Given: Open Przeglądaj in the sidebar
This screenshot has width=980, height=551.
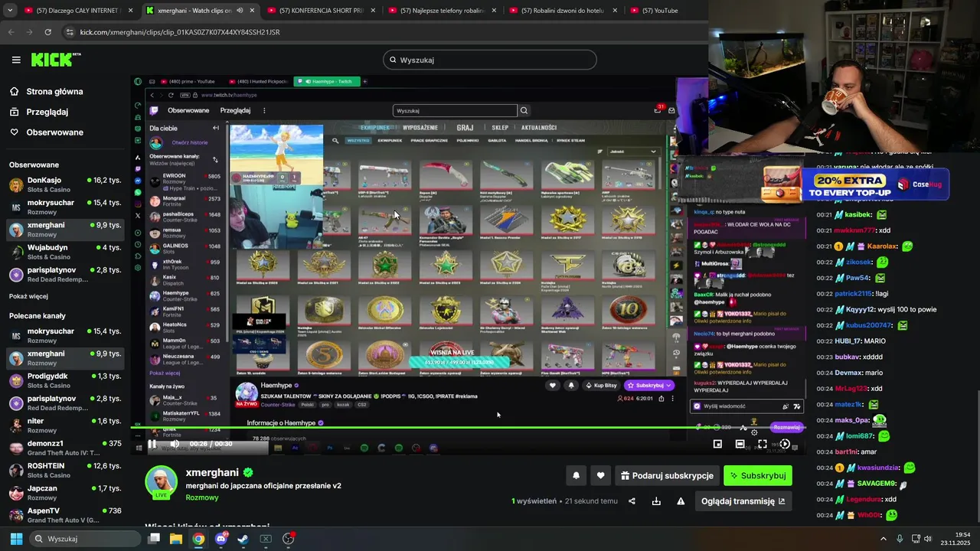Looking at the screenshot, I should (39, 112).
